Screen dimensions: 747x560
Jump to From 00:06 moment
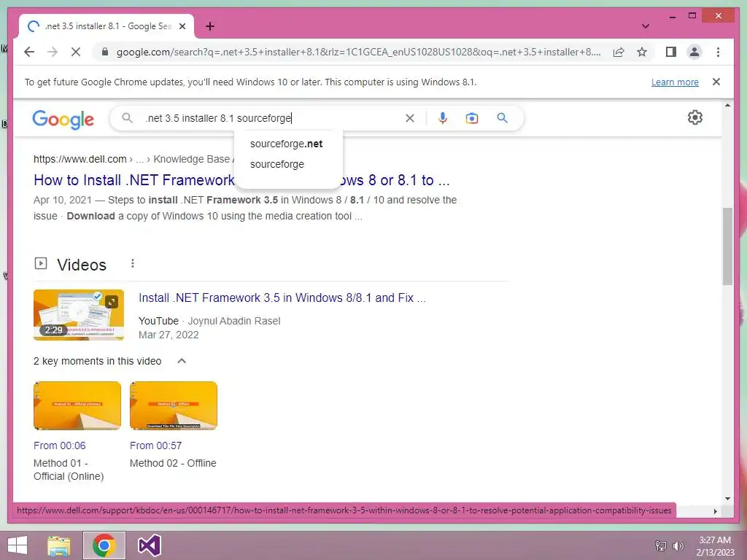pos(60,446)
